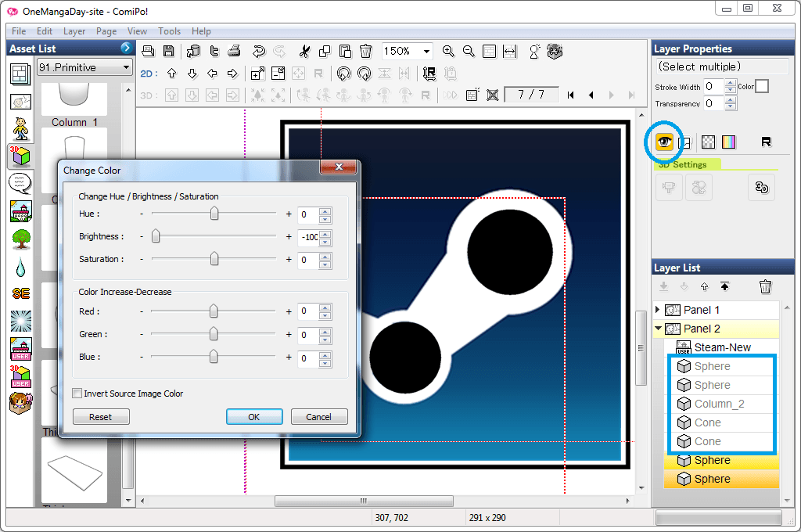The height and width of the screenshot is (532, 801).
Task: Move the 2D layer up with the arrow
Action: (171, 74)
